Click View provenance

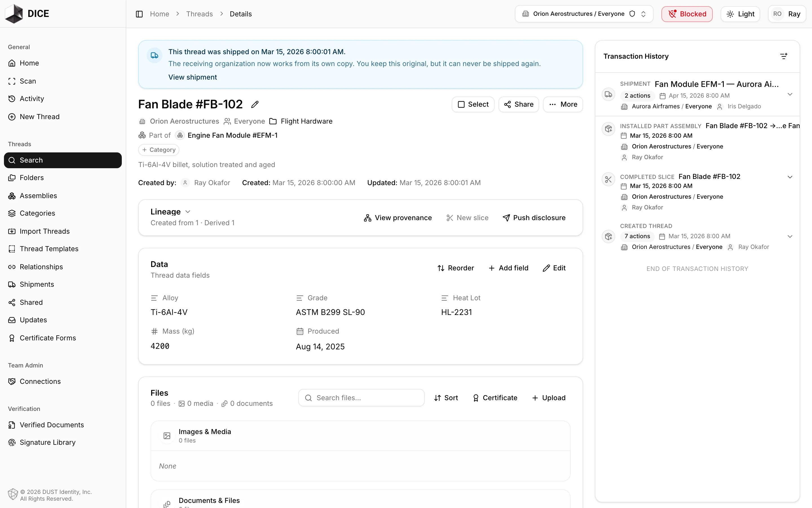[398, 218]
